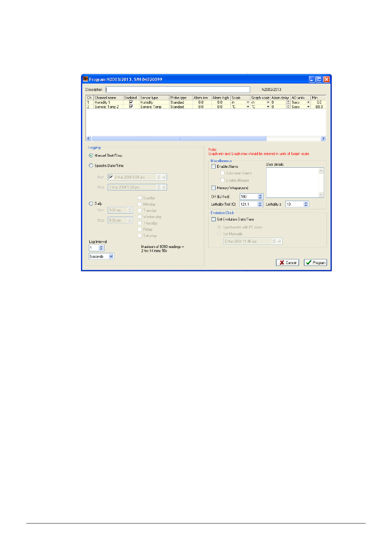The image size is (392, 556).
Task: Click the Alarm low column header
Action: pos(202,98)
